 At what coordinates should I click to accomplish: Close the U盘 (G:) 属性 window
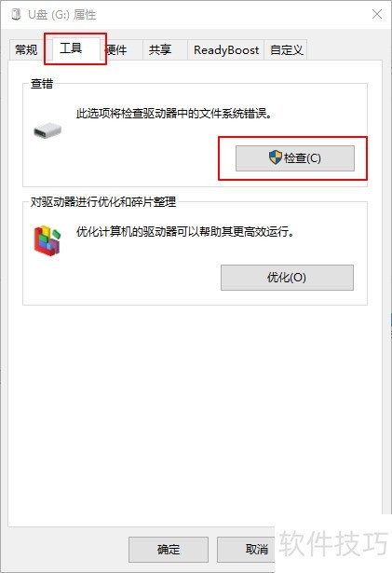[377, 15]
